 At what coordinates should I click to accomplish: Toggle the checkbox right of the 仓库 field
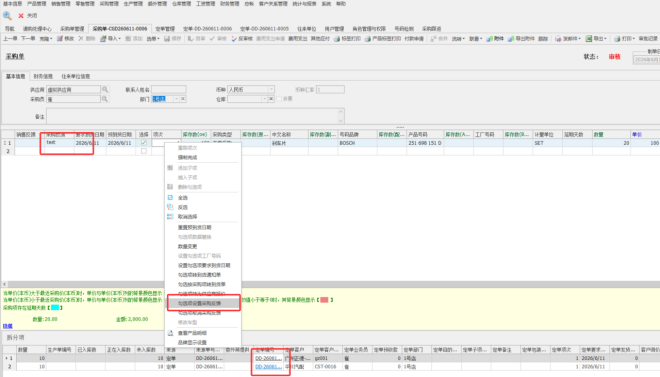(279, 99)
